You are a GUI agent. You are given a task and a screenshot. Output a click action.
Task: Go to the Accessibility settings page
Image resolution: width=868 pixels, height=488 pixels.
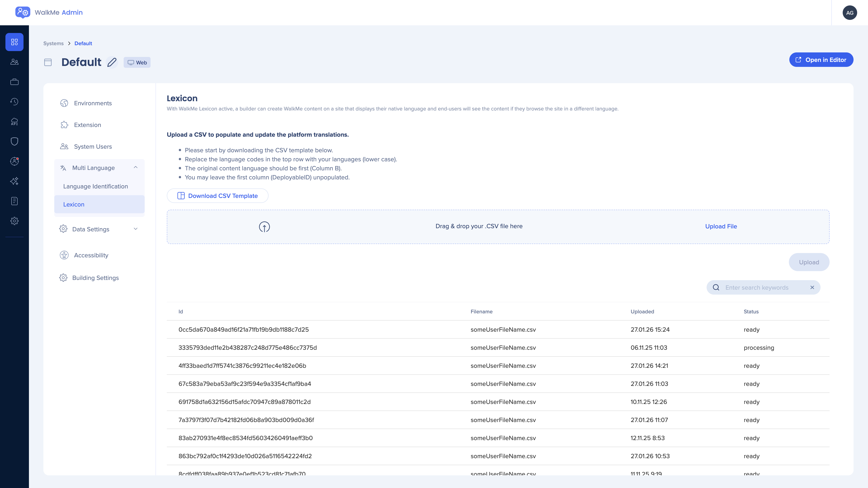[91, 255]
